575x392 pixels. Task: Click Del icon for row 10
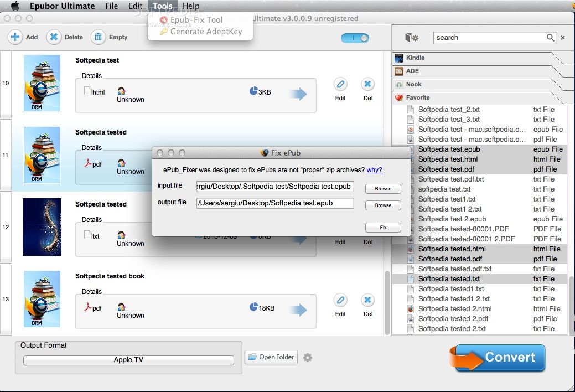pos(368,84)
